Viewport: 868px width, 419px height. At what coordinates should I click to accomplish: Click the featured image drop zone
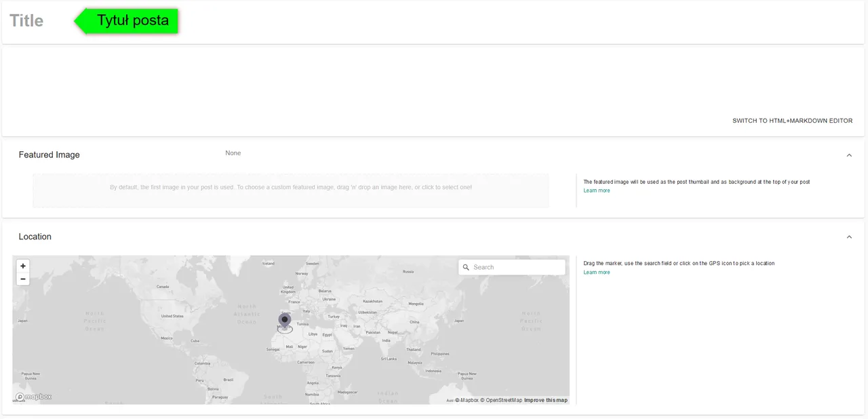coord(290,191)
